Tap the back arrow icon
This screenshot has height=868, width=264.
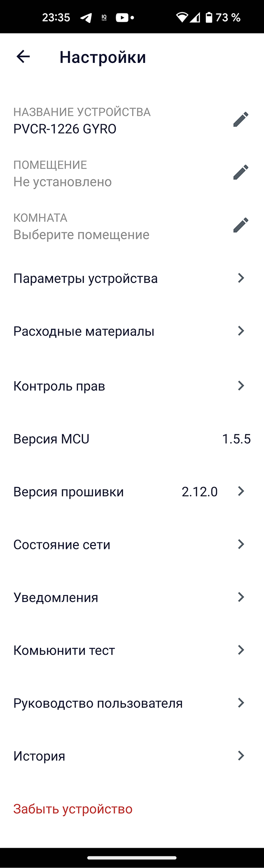pyautogui.click(x=23, y=56)
